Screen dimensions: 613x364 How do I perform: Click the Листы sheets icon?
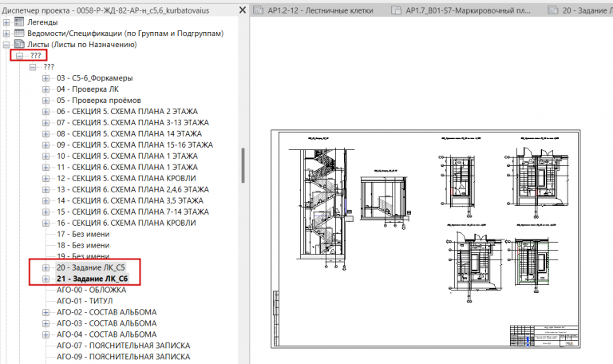point(19,44)
